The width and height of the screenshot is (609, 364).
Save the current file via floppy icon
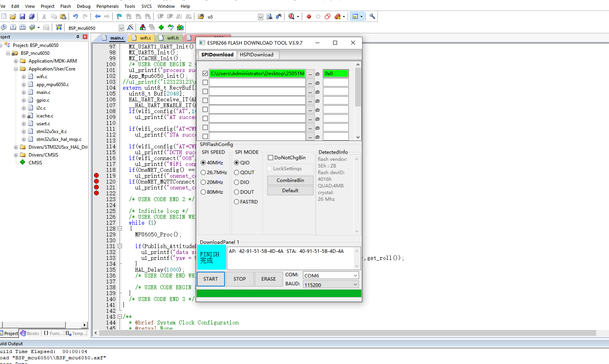tap(22, 16)
